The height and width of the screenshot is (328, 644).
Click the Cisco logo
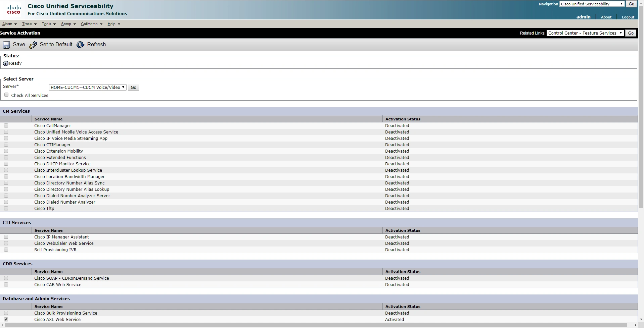[x=14, y=9]
